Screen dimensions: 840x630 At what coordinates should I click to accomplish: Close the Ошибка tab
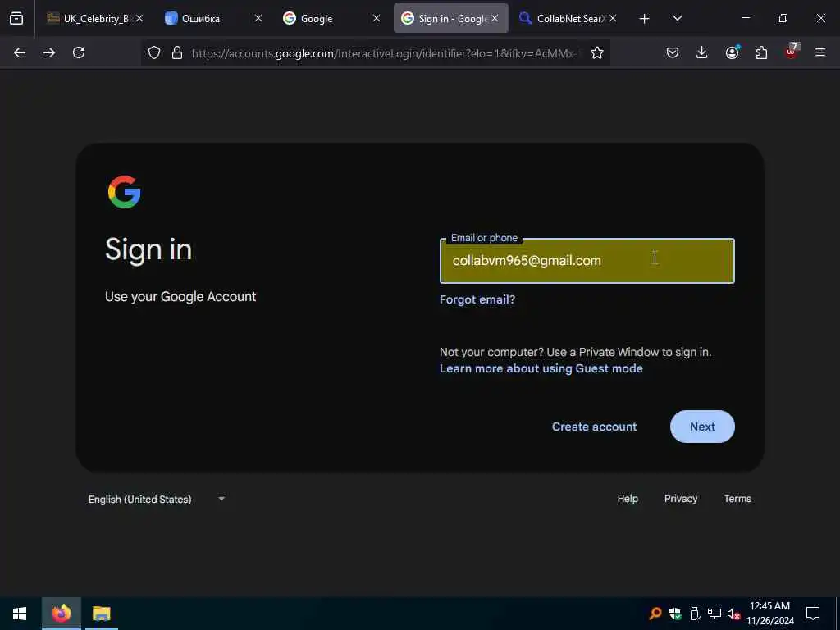tap(258, 18)
